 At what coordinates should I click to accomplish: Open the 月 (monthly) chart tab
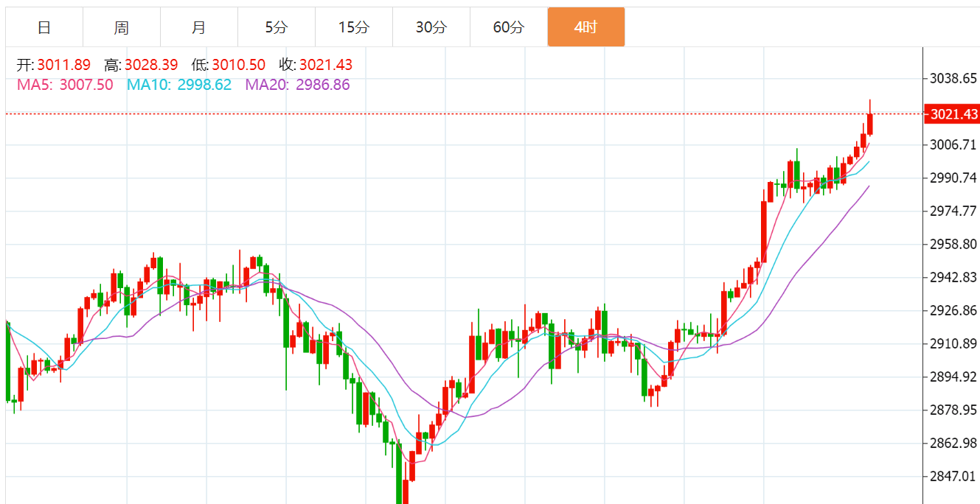pyautogui.click(x=199, y=27)
